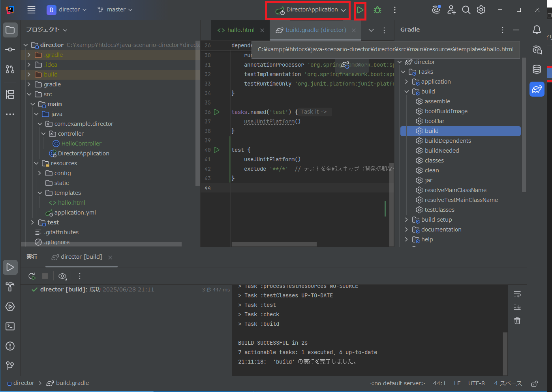Click the <no default server> status link
Image resolution: width=552 pixels, height=392 pixels.
[x=397, y=383]
